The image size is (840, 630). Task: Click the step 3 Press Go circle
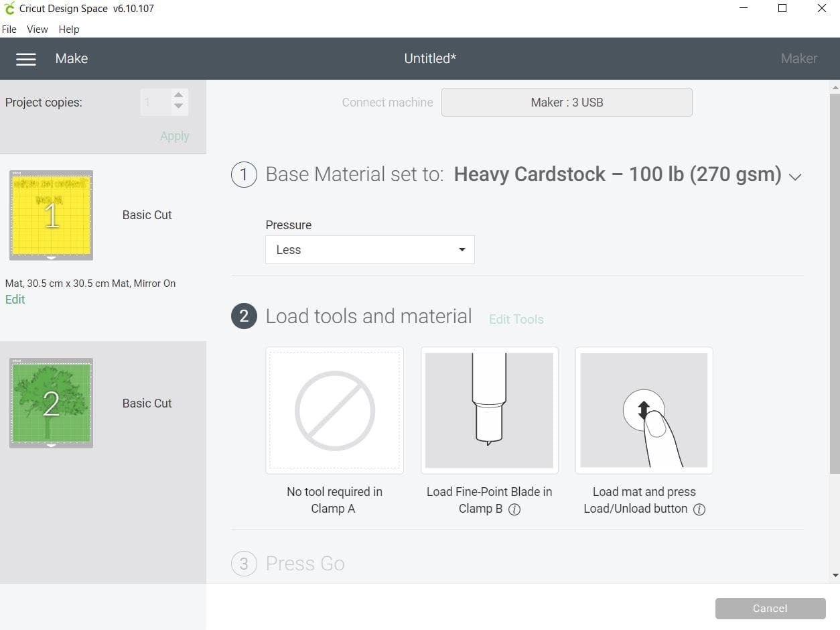click(x=244, y=564)
